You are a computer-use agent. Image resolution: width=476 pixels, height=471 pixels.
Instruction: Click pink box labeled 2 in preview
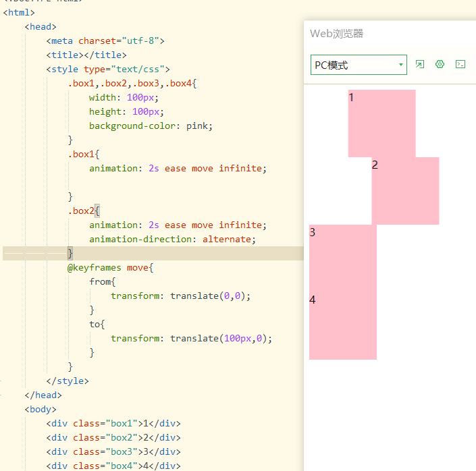405,191
